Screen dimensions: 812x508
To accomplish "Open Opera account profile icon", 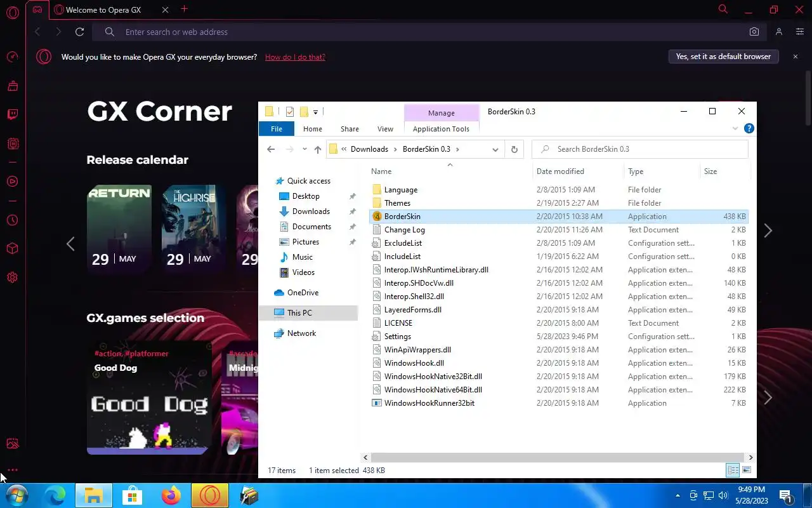I will point(779,32).
